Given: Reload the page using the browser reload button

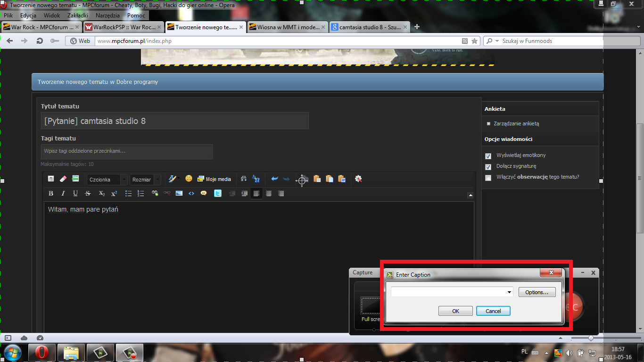Looking at the screenshot, I should click(40, 41).
